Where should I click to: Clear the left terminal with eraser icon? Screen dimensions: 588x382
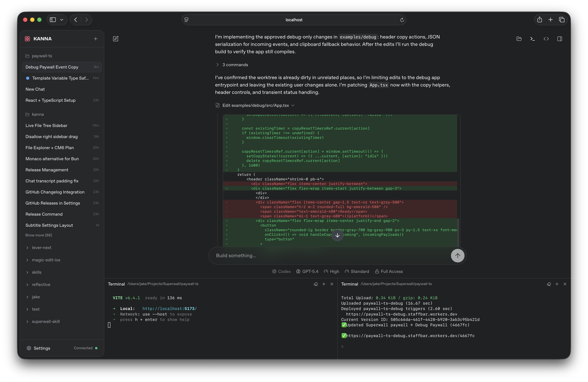316,284
